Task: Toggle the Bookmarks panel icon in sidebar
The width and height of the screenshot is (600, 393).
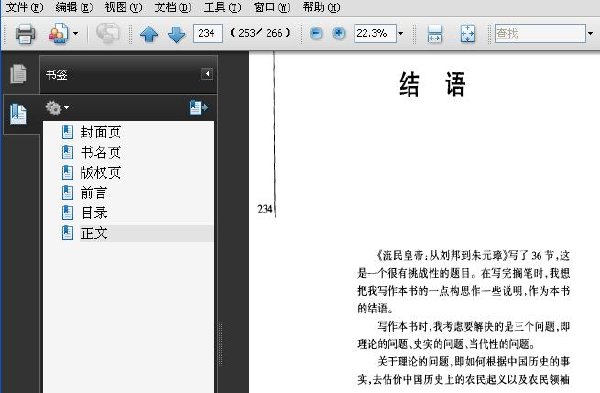Action: tap(19, 114)
